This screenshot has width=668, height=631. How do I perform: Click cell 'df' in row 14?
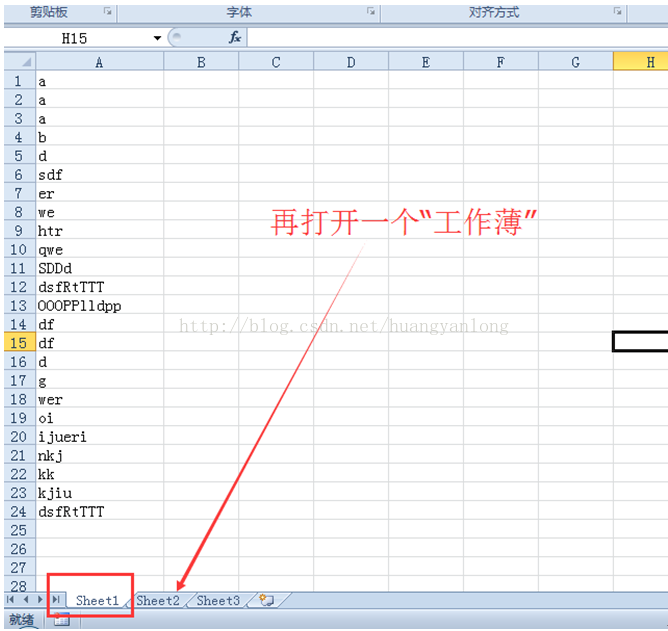coord(100,324)
